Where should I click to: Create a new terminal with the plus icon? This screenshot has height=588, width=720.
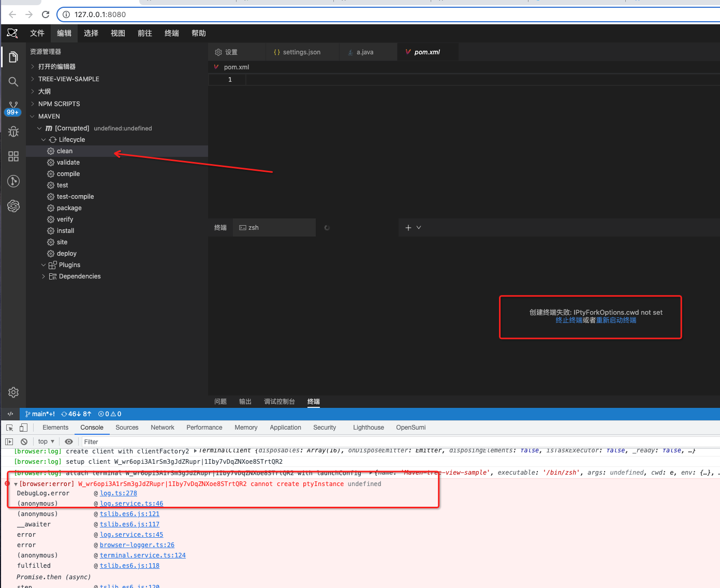408,227
